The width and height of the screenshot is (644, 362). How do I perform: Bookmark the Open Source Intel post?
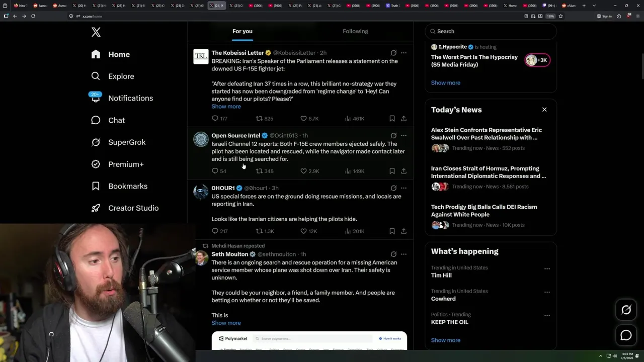point(392,171)
